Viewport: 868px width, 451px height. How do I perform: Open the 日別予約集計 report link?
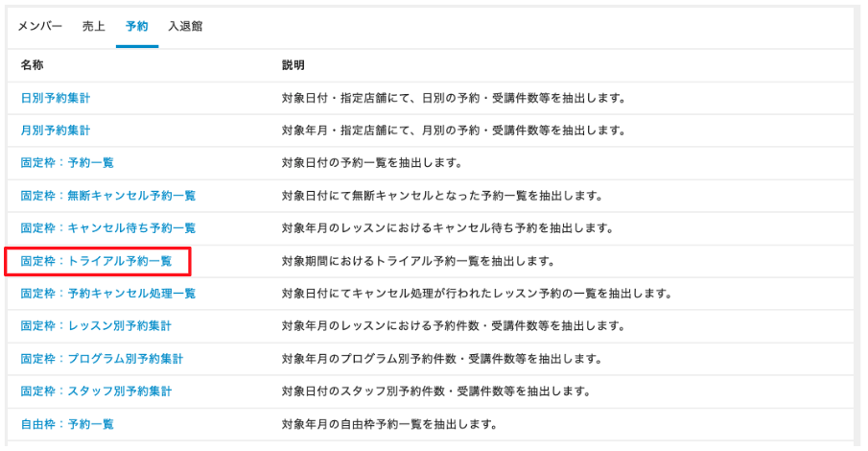(x=56, y=98)
